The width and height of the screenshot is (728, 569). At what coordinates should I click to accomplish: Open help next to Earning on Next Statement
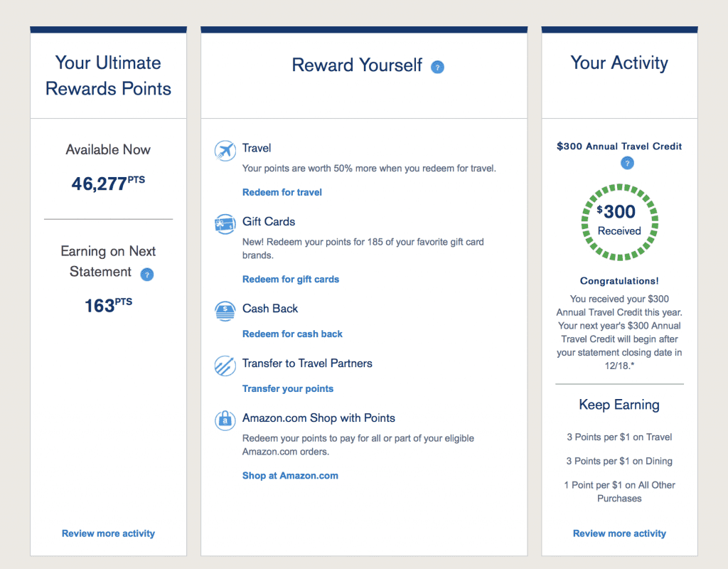tap(147, 275)
